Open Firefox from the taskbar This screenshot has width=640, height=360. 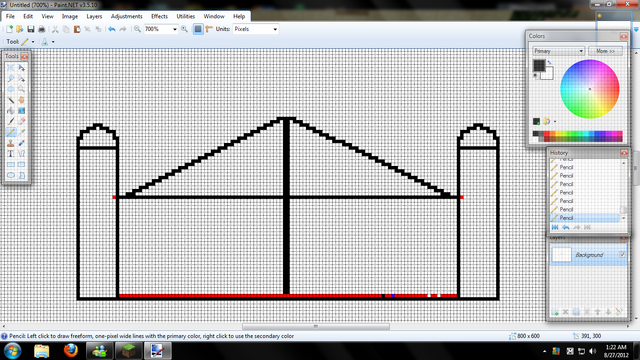[x=71, y=351]
